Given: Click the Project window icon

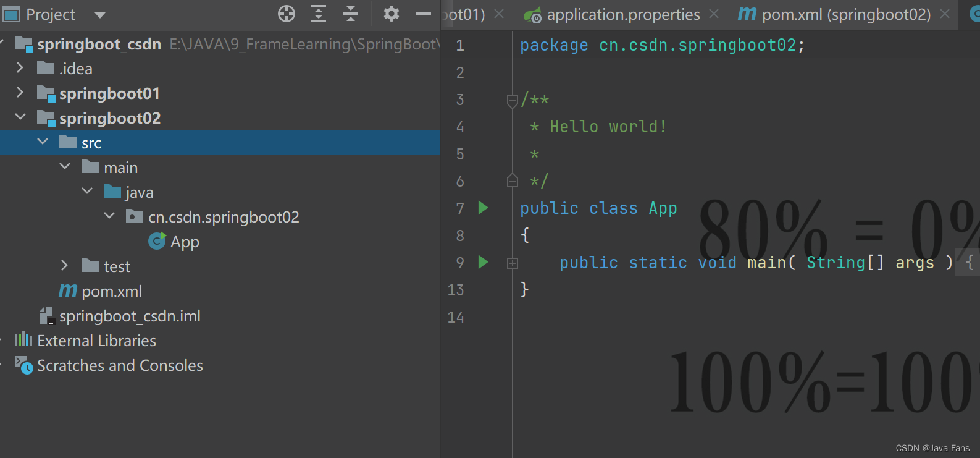Looking at the screenshot, I should [x=11, y=14].
